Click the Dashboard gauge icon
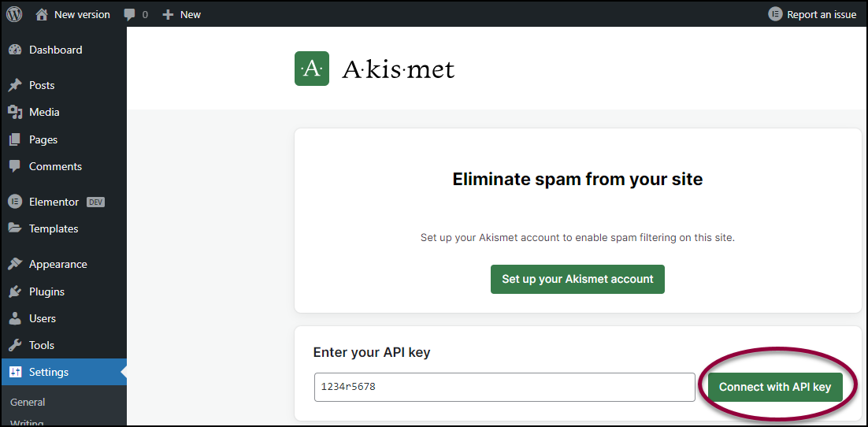Screen dimensions: 868x427 tap(15, 50)
